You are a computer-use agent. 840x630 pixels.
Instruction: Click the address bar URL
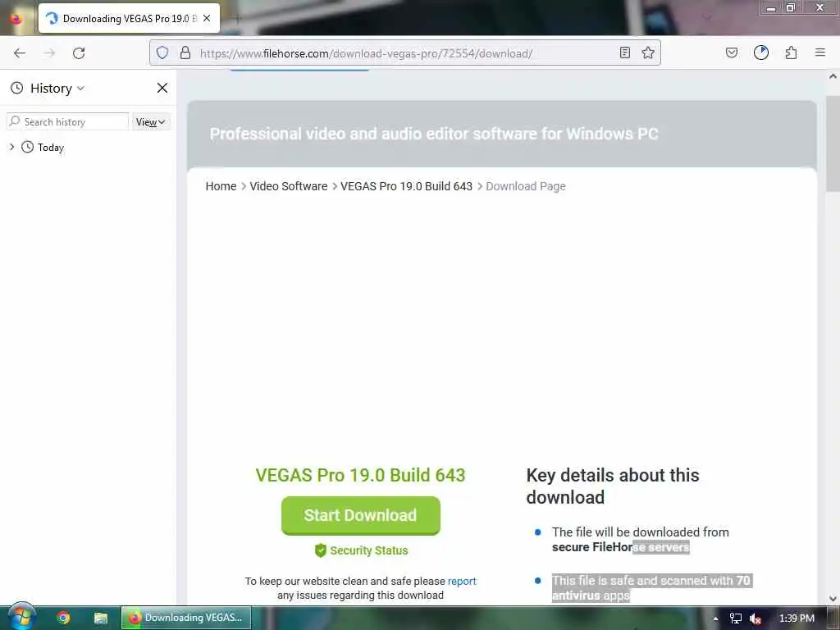[366, 53]
